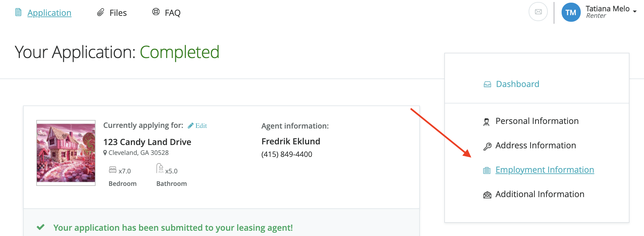This screenshot has width=644, height=236.
Task: Click the Candy Land property thumbnail
Action: point(66,153)
